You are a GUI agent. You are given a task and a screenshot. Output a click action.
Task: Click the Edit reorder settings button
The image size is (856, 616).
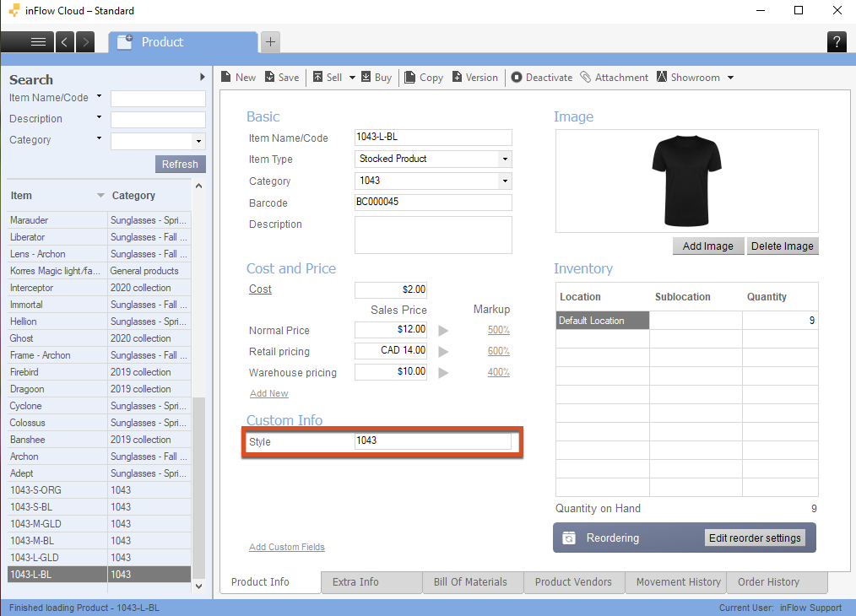[755, 538]
